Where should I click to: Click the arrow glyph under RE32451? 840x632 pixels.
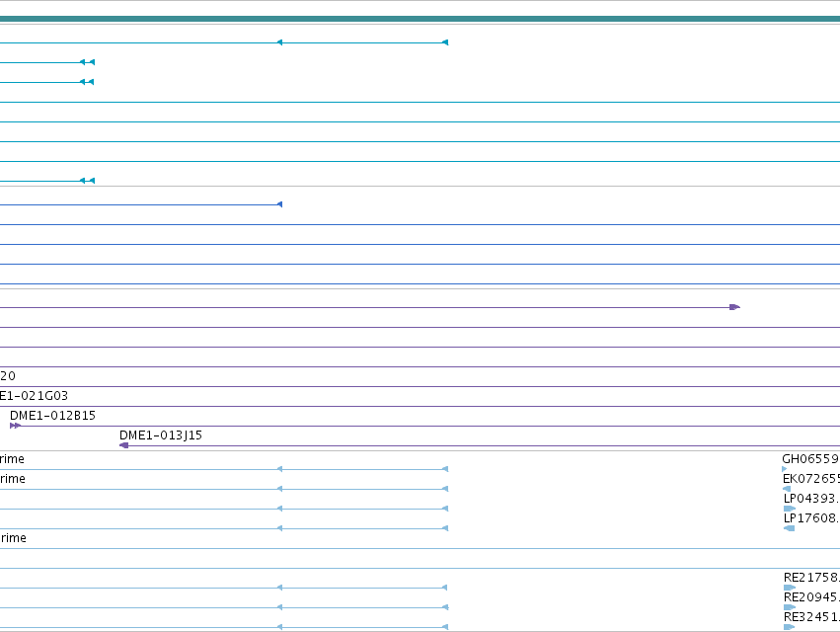pyautogui.click(x=789, y=627)
